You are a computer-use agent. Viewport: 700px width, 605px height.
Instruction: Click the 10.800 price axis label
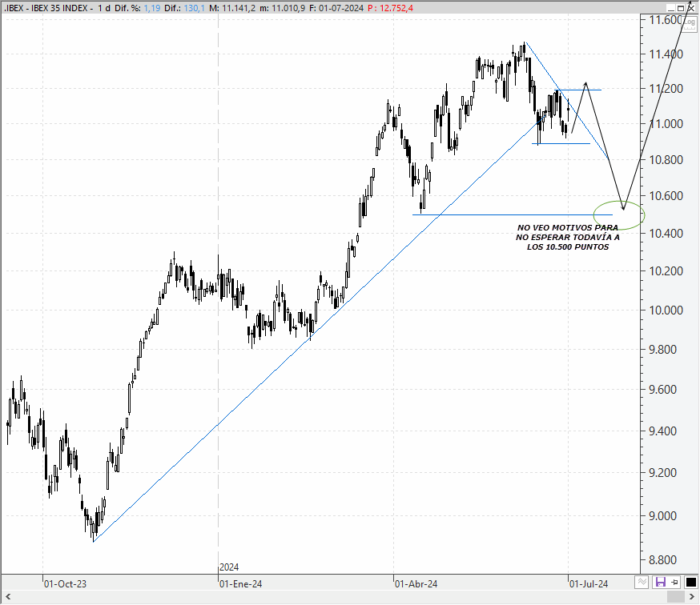pos(666,160)
